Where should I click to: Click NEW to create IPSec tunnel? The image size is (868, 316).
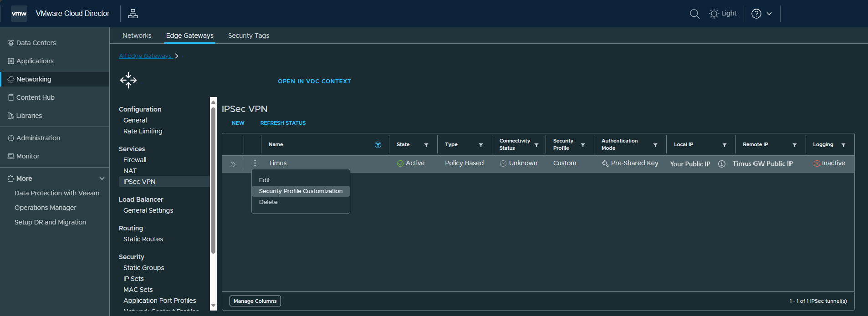(238, 123)
